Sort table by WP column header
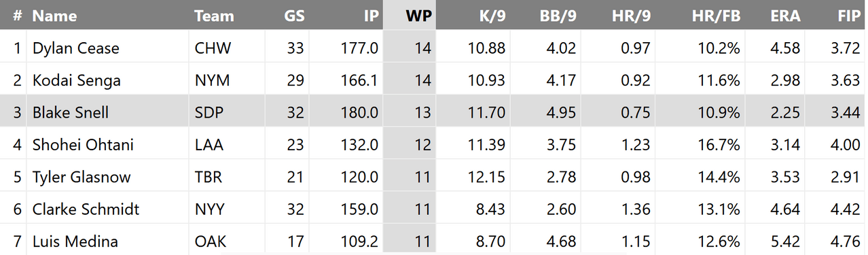Viewport: 868px width, 255px height. click(x=418, y=16)
